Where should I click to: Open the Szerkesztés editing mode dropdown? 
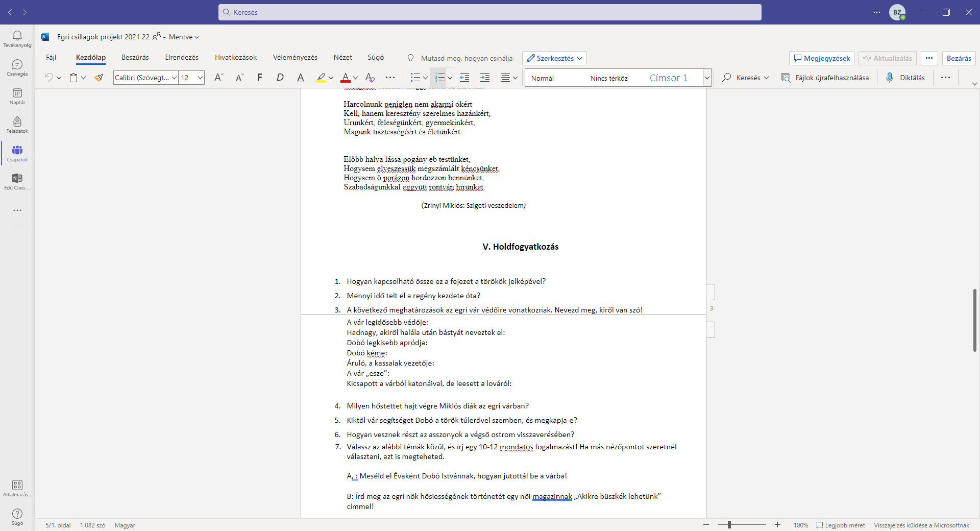[x=554, y=58]
